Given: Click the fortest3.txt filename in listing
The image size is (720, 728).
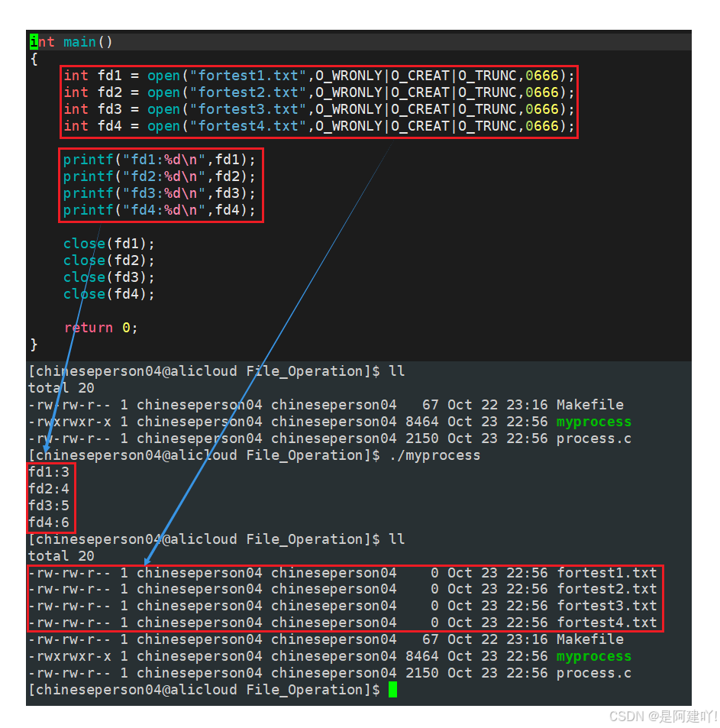Looking at the screenshot, I should point(607,606).
